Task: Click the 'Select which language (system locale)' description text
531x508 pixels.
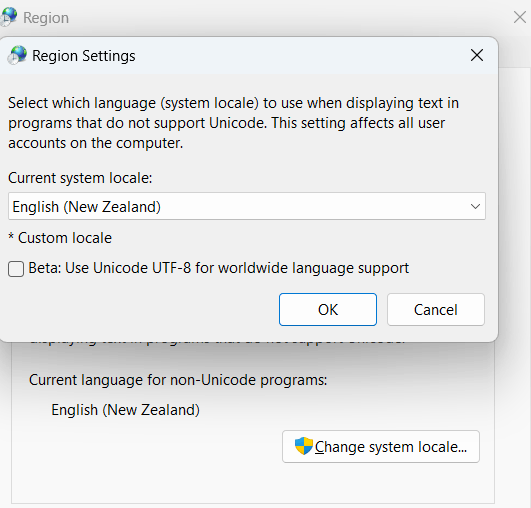Action: [x=233, y=123]
